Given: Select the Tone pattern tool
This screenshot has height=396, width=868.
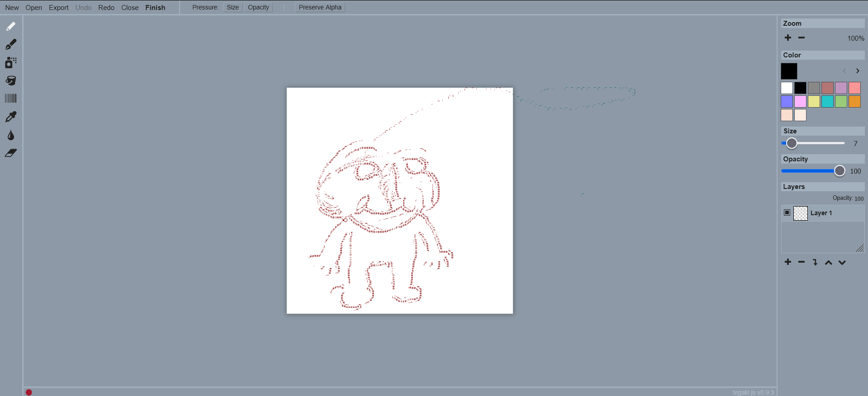Looking at the screenshot, I should point(11,99).
